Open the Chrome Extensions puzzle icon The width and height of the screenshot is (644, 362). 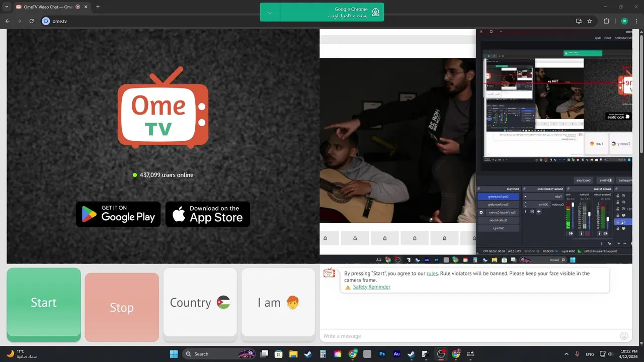coord(606,21)
